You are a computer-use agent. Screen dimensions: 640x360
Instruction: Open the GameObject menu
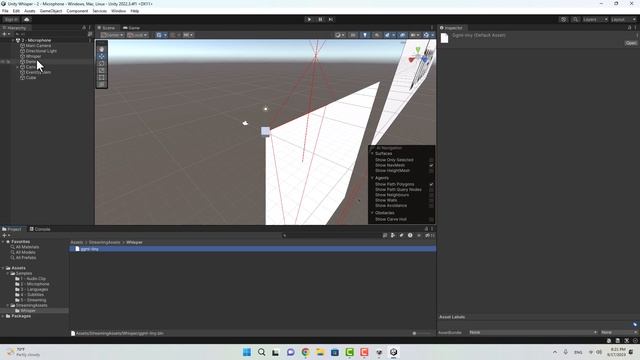click(x=51, y=11)
